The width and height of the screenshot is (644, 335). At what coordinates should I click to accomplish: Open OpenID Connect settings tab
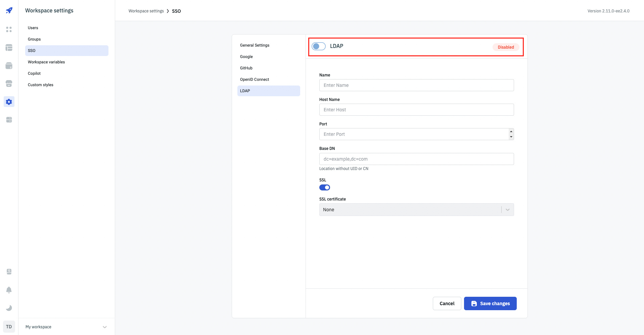coord(255,79)
